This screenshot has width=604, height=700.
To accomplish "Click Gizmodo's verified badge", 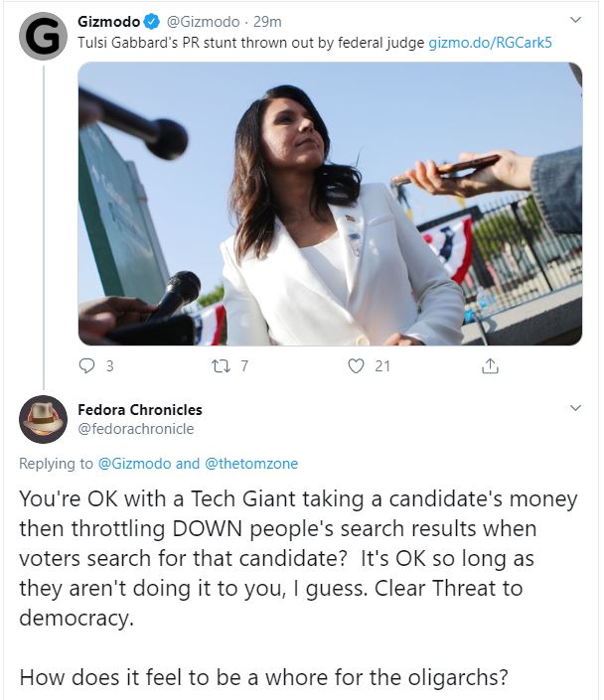I will (149, 22).
